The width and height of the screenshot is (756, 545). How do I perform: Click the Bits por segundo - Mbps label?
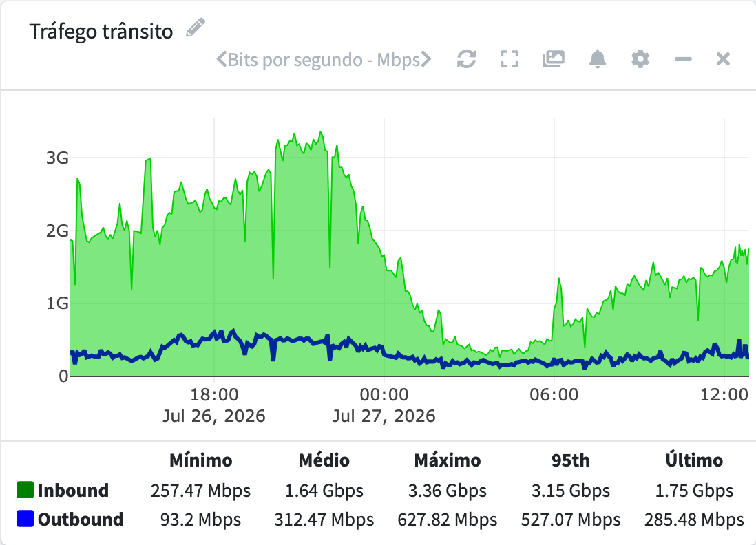point(324,60)
